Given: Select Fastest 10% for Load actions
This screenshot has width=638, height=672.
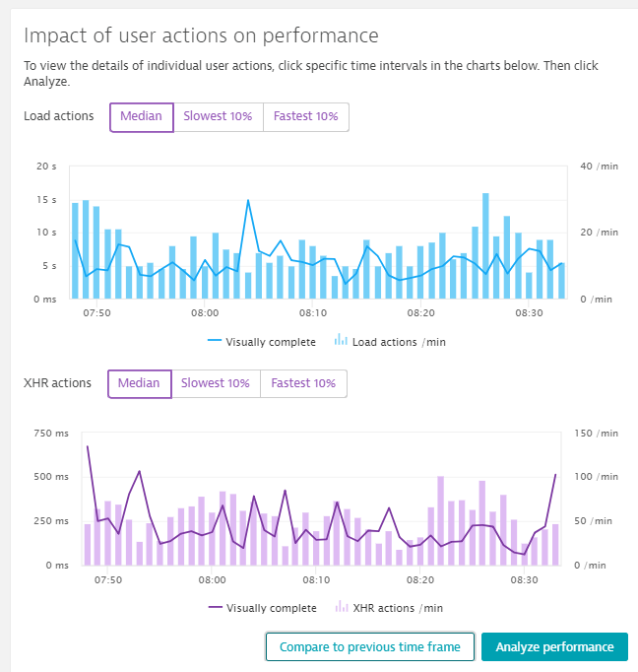Looking at the screenshot, I should [305, 116].
